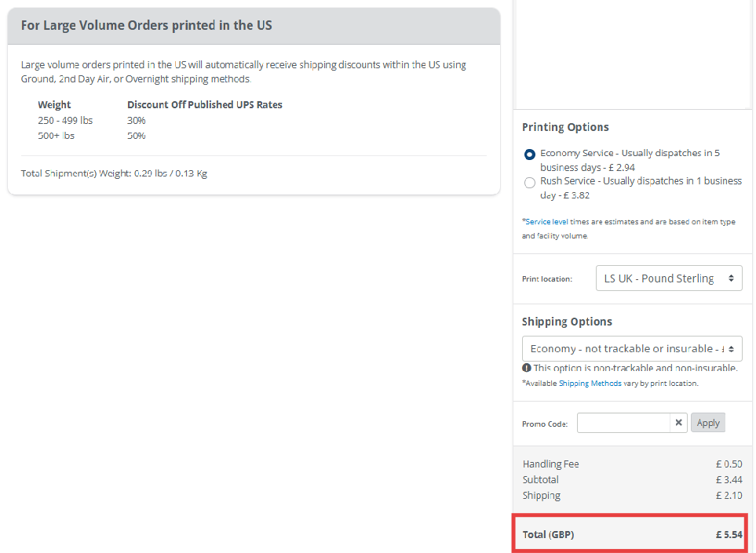Clear the promo code with the X icon
The height and width of the screenshot is (553, 756).
point(679,423)
